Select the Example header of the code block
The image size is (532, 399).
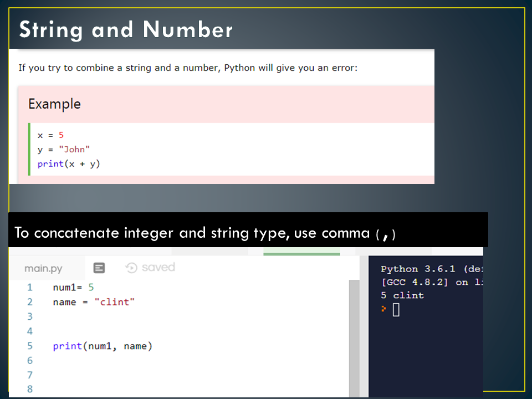54,104
